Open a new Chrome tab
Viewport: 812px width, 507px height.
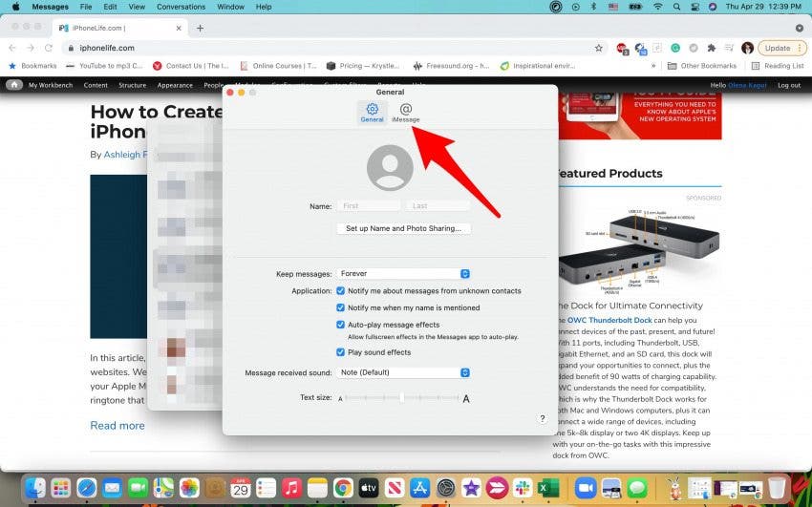[200, 29]
